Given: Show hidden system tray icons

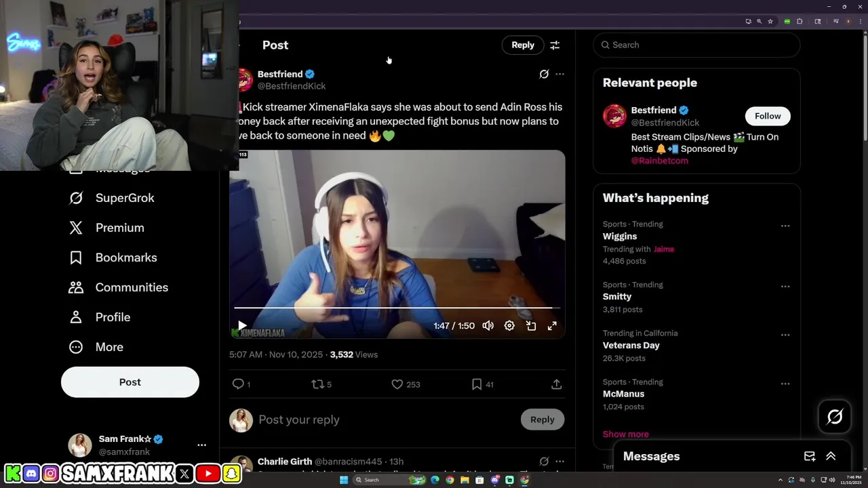Looking at the screenshot, I should click(x=781, y=480).
